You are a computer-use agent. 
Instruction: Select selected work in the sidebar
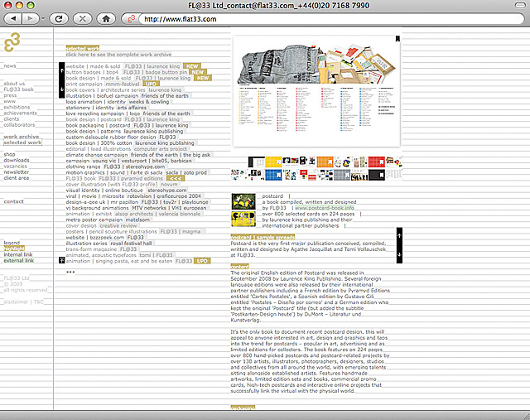(22, 142)
